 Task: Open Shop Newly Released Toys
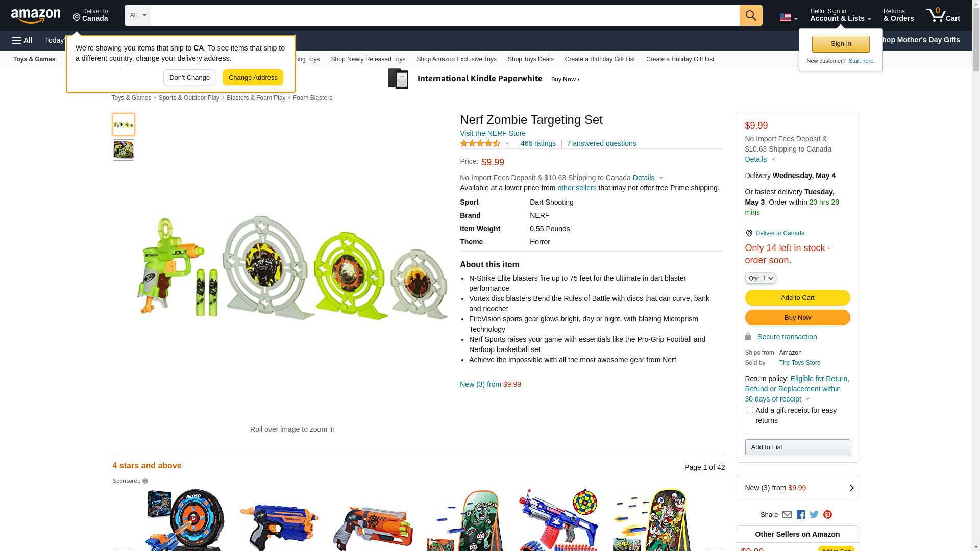point(368,59)
